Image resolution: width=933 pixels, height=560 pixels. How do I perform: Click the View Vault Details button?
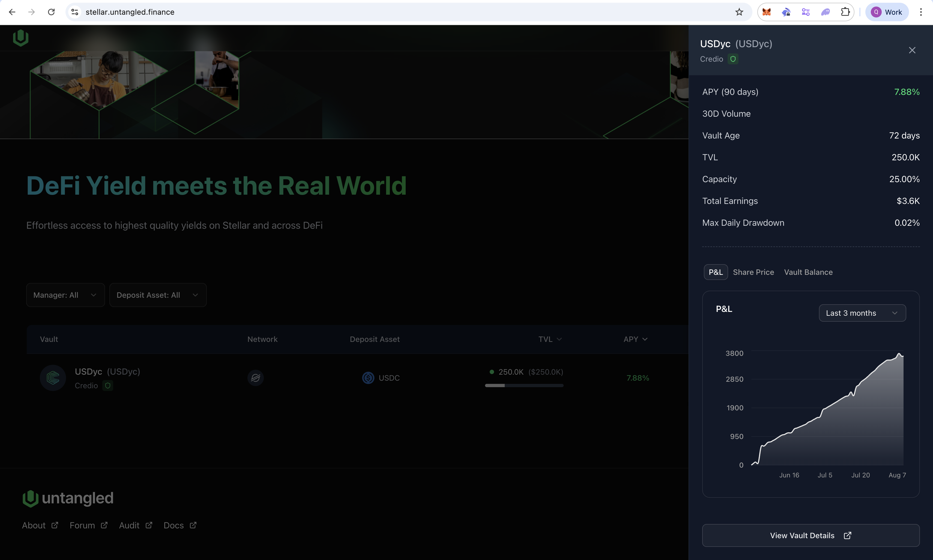click(811, 535)
